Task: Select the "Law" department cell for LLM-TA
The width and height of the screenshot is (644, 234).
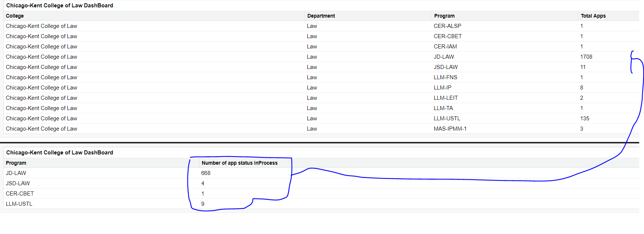Action: click(x=312, y=108)
